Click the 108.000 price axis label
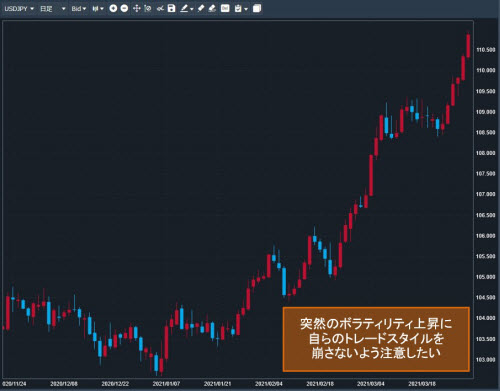500x391 pixels. 486,153
